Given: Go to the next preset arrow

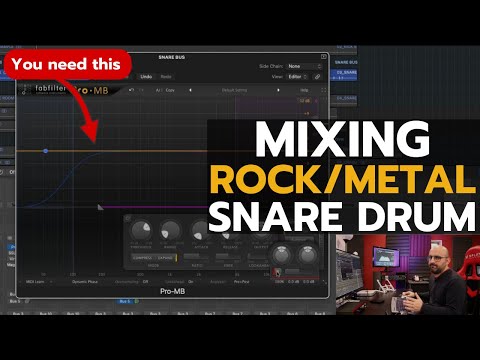Looking at the screenshot, I should 278,90.
